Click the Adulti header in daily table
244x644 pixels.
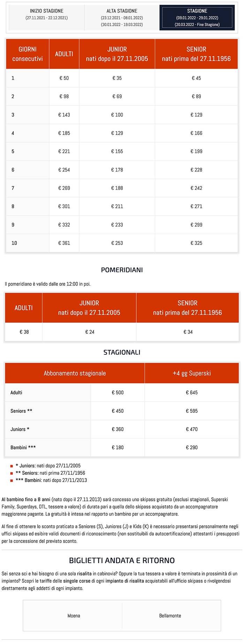pyautogui.click(x=64, y=54)
